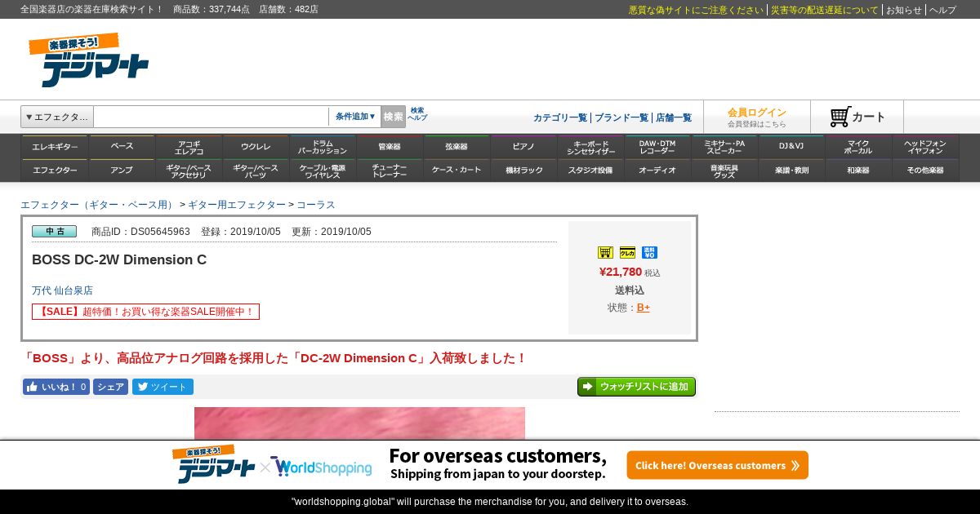
Task: Select the acoustic guitar category
Action: click(x=189, y=147)
